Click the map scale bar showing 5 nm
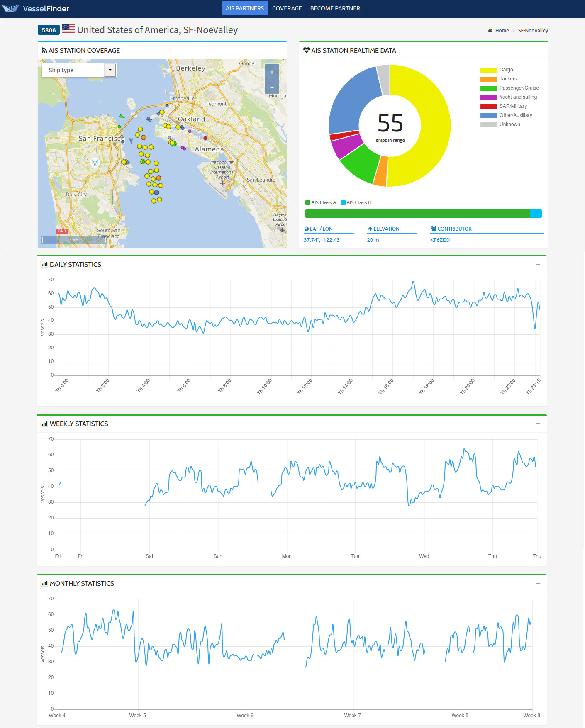This screenshot has height=728, width=585. point(74,240)
